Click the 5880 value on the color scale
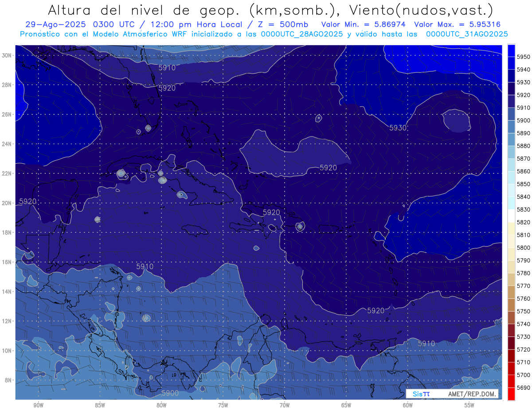The width and height of the screenshot is (532, 411). (x=524, y=146)
